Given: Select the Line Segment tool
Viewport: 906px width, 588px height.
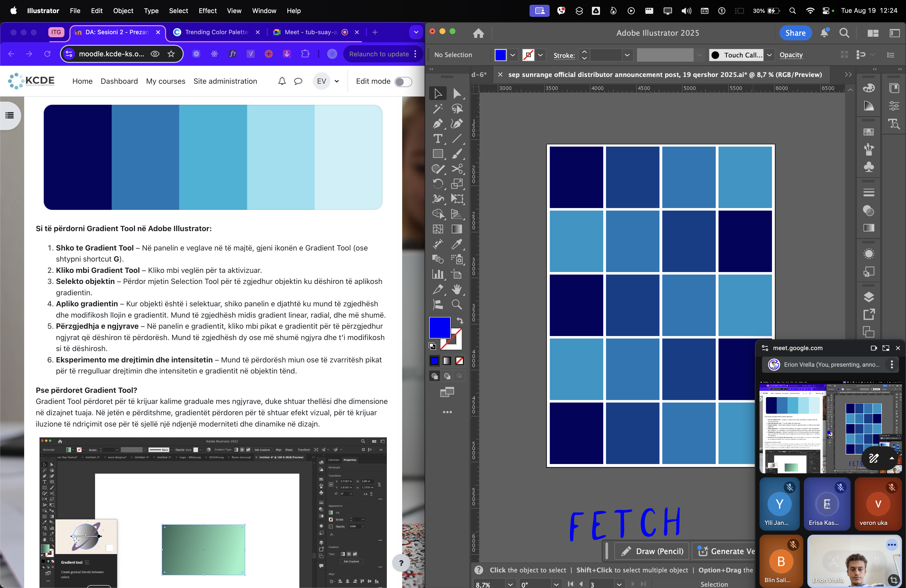Looking at the screenshot, I should (457, 139).
